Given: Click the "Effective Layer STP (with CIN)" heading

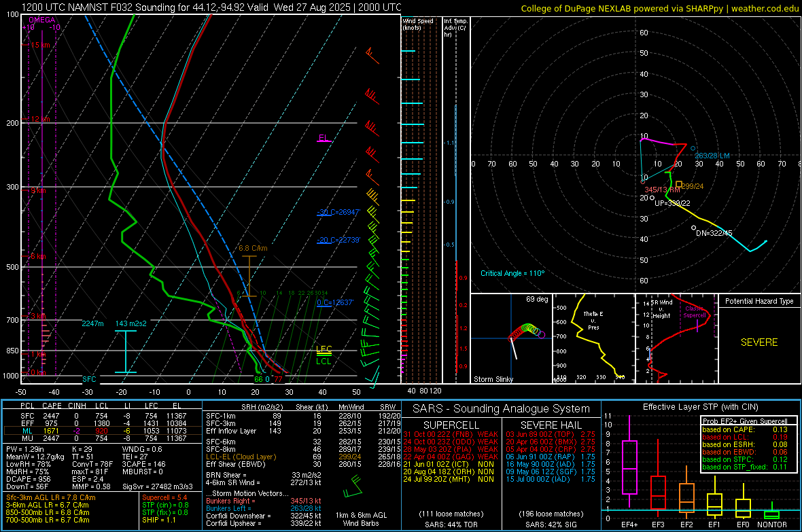Looking at the screenshot, I should point(700,407).
